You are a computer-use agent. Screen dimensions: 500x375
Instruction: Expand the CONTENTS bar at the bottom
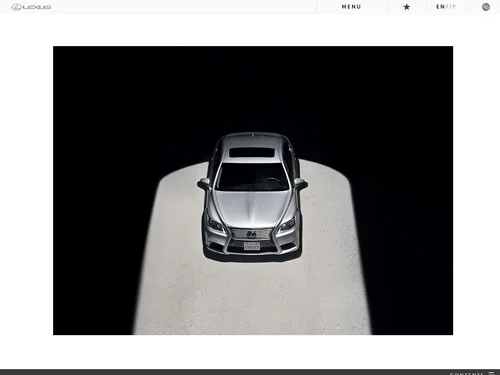pyautogui.click(x=250, y=372)
